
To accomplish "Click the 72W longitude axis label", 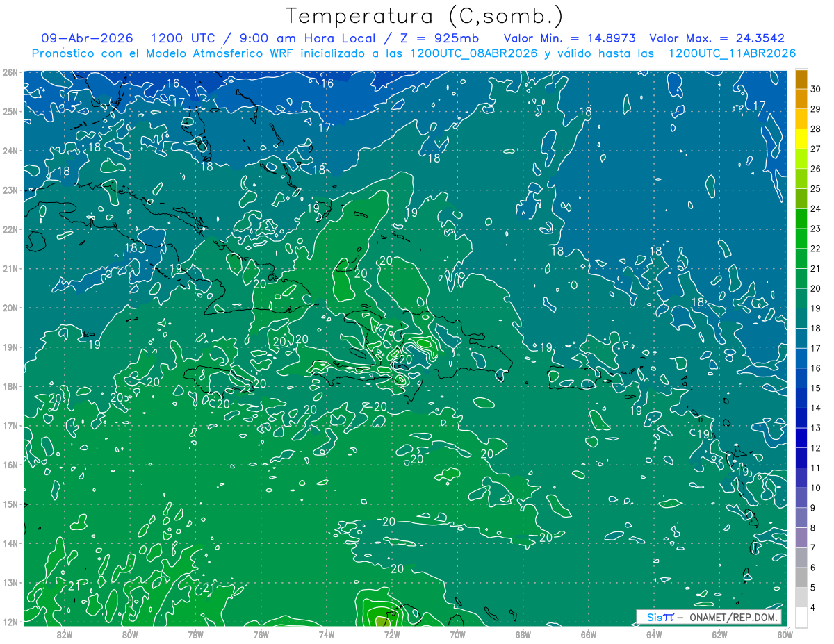I will [x=392, y=634].
